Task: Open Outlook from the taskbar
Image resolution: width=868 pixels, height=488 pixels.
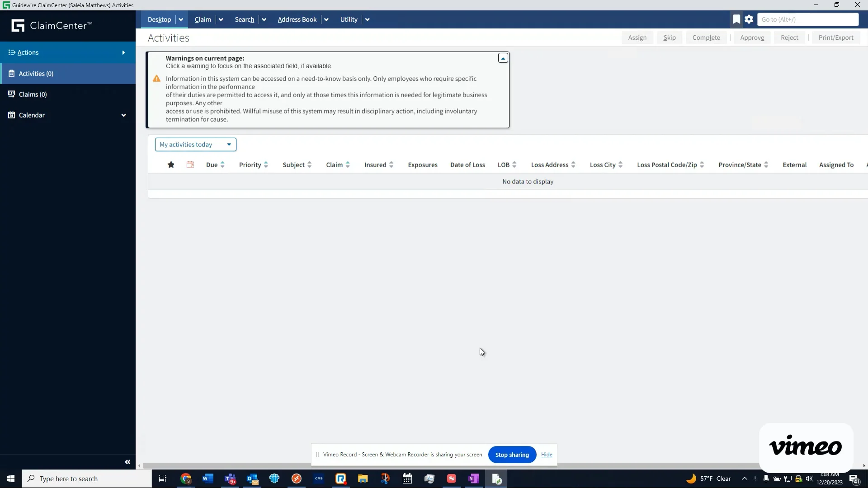Action: pos(252,479)
